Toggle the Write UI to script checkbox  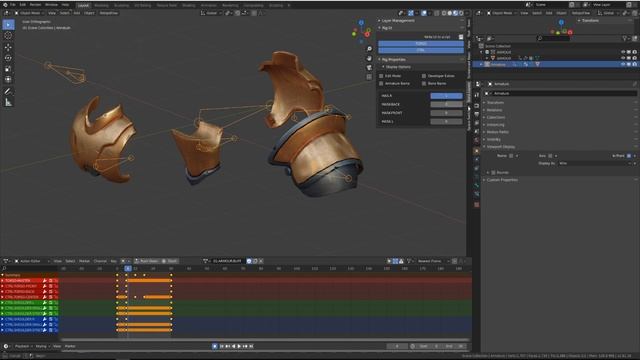click(461, 37)
